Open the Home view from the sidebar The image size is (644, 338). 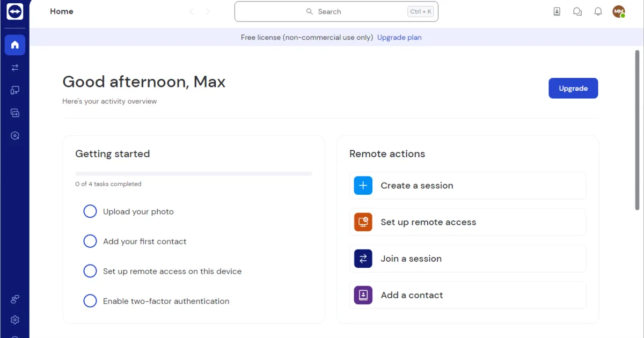[15, 45]
